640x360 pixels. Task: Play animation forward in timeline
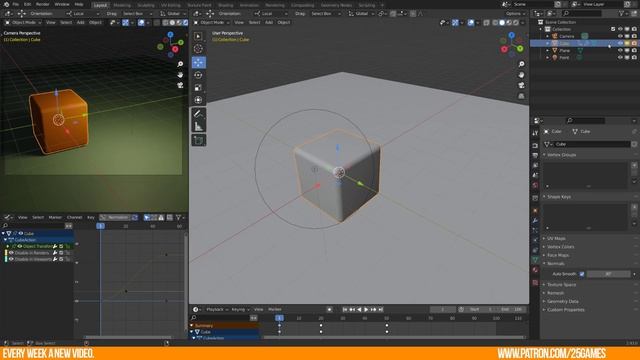coord(366,310)
